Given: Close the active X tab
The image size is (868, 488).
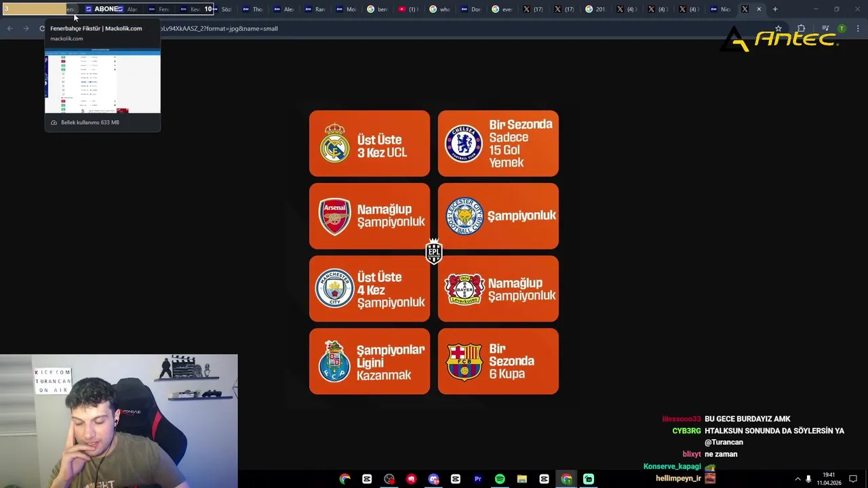Looking at the screenshot, I should coord(759,9).
